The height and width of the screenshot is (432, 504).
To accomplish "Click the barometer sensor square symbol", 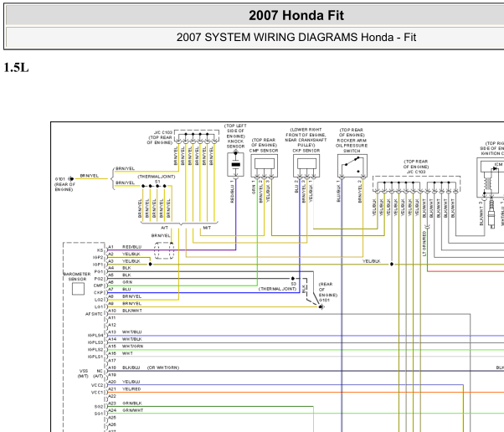I will click(78, 289).
